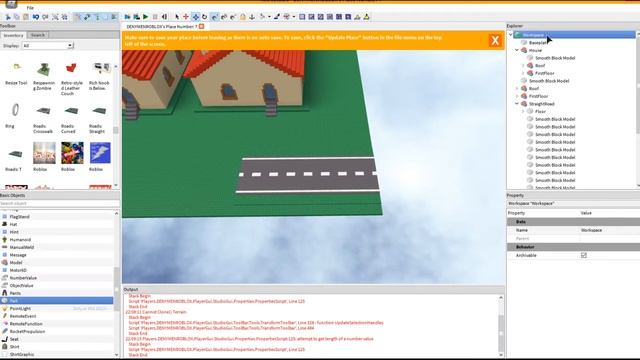The height and width of the screenshot is (360, 640).
Task: Expand the top-level Roof node below House
Action: (517, 89)
